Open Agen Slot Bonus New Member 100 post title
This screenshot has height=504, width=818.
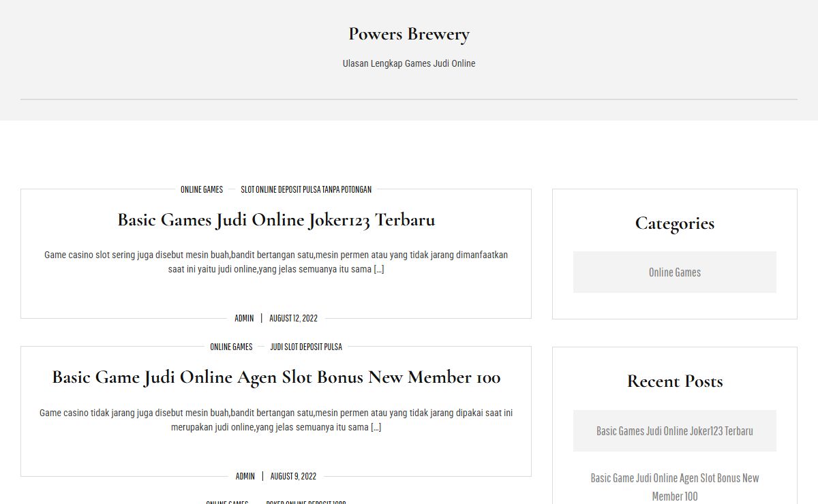(x=276, y=377)
